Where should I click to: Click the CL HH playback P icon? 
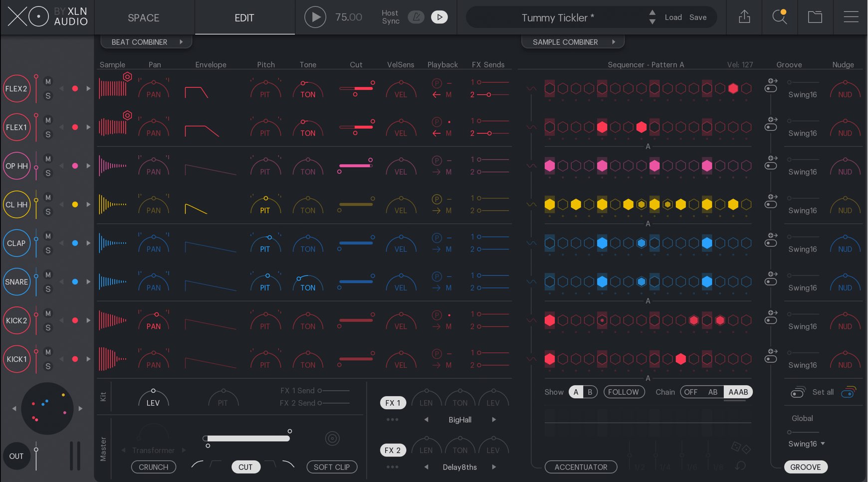[x=436, y=199]
